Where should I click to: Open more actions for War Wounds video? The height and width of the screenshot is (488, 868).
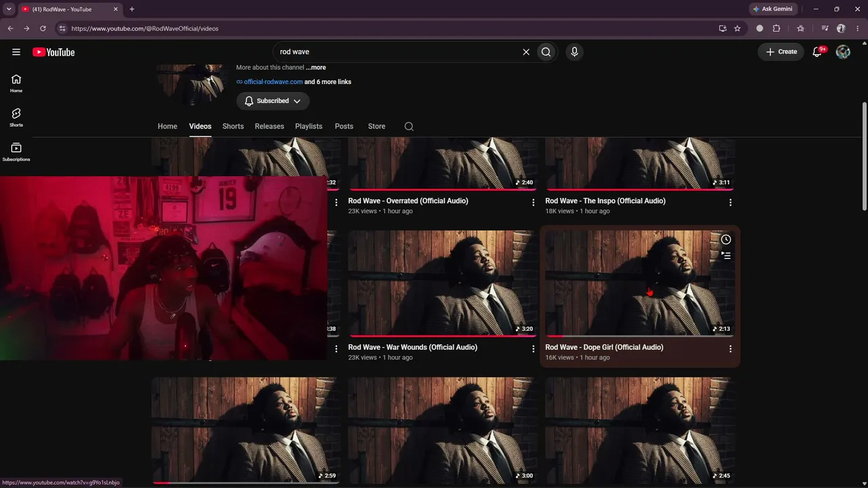[533, 349]
